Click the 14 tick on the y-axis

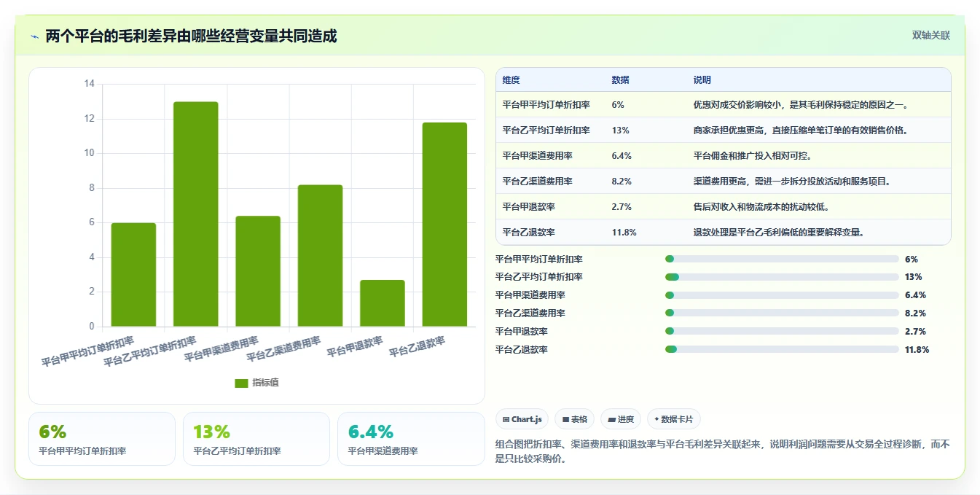pos(90,84)
